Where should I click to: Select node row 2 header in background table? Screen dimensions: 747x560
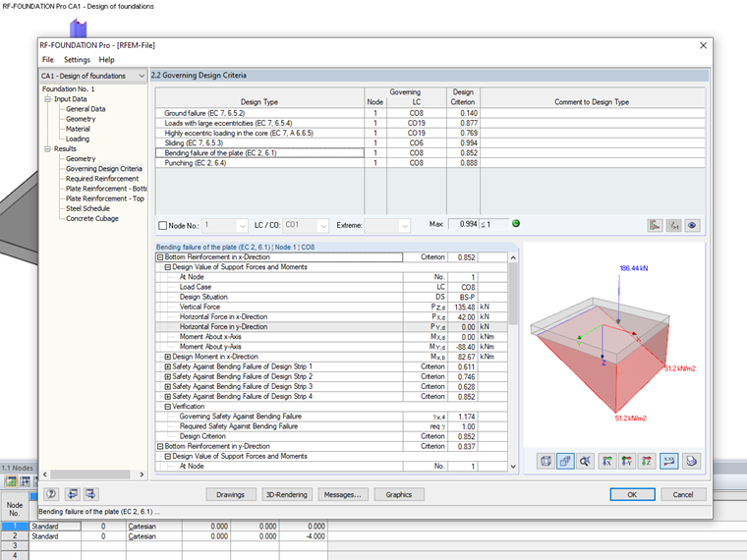click(15, 536)
